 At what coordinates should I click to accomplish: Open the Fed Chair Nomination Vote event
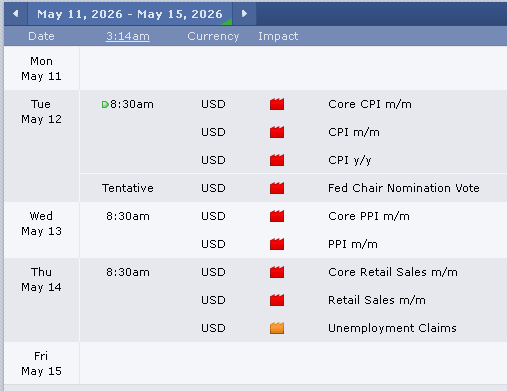404,188
